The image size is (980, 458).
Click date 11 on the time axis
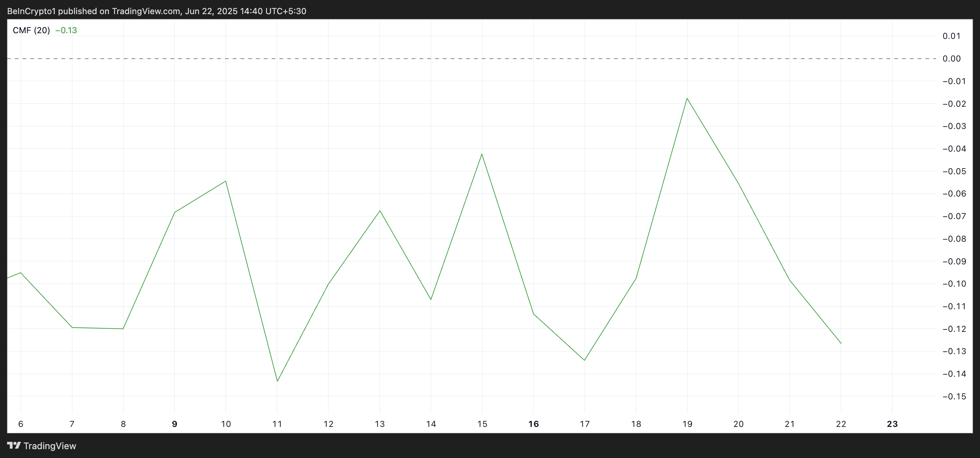pos(277,424)
